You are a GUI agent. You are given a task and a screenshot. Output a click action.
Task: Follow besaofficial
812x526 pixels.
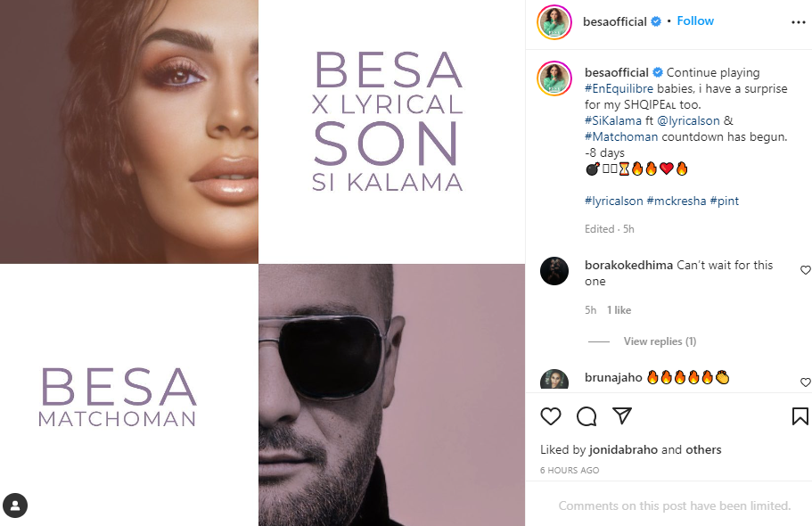point(695,21)
